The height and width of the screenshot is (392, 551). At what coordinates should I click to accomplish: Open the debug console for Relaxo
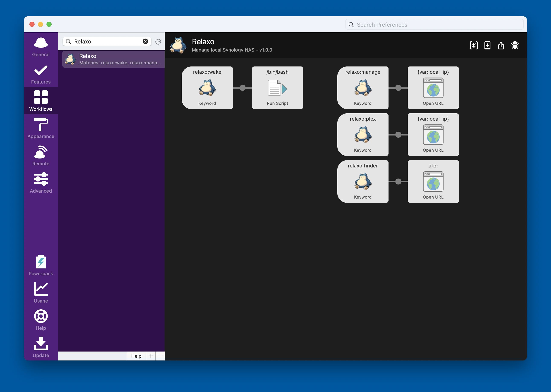click(515, 45)
